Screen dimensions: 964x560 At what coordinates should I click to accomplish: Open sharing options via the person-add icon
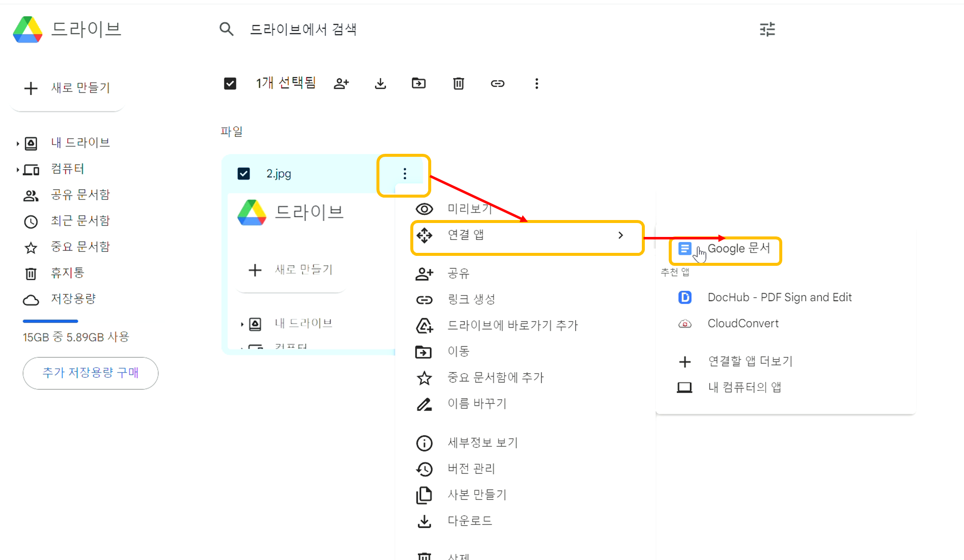coord(342,83)
